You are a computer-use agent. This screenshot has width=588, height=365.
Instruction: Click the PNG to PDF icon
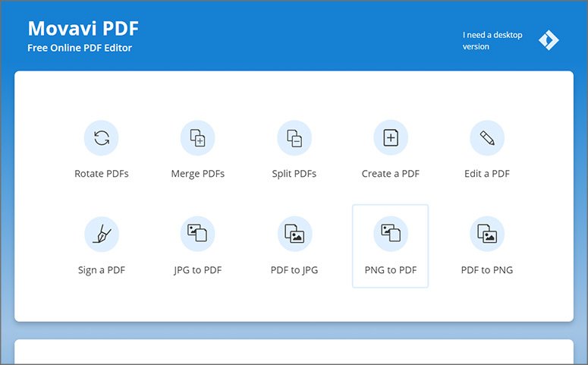click(x=391, y=233)
